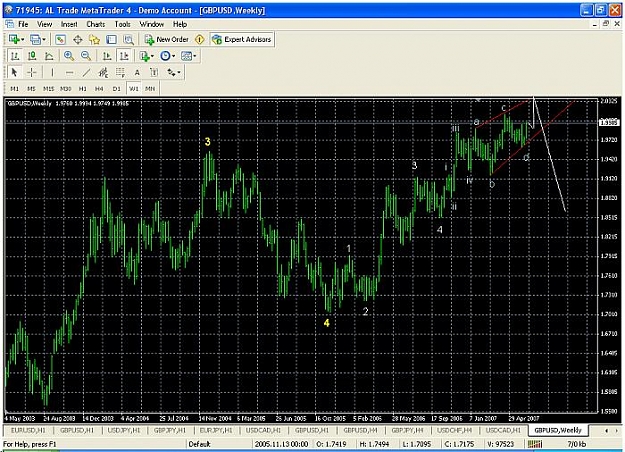The image size is (625, 452).
Task: Zoom out of the chart
Action: tap(86, 56)
